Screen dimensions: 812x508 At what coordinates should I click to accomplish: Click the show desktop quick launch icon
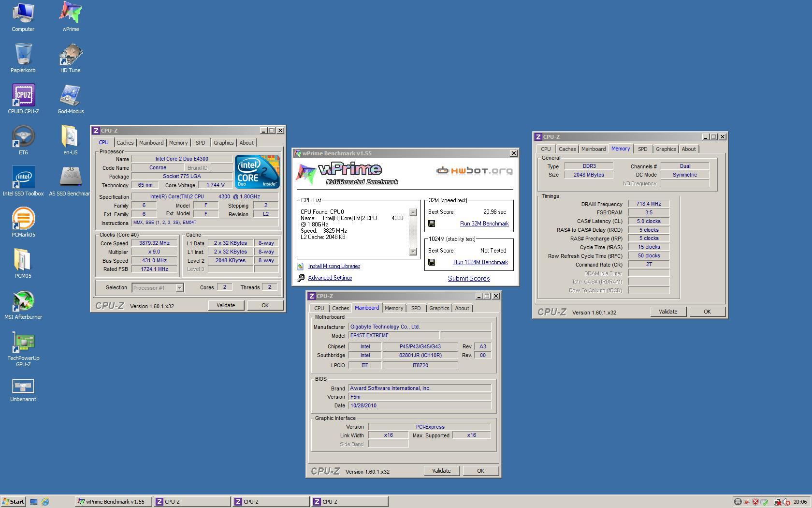(x=34, y=502)
